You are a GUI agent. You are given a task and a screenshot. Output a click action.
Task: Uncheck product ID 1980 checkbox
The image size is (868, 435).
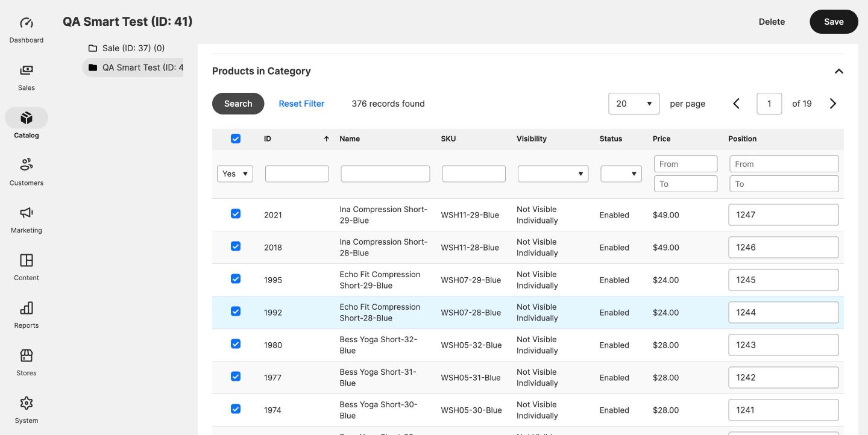pyautogui.click(x=236, y=344)
